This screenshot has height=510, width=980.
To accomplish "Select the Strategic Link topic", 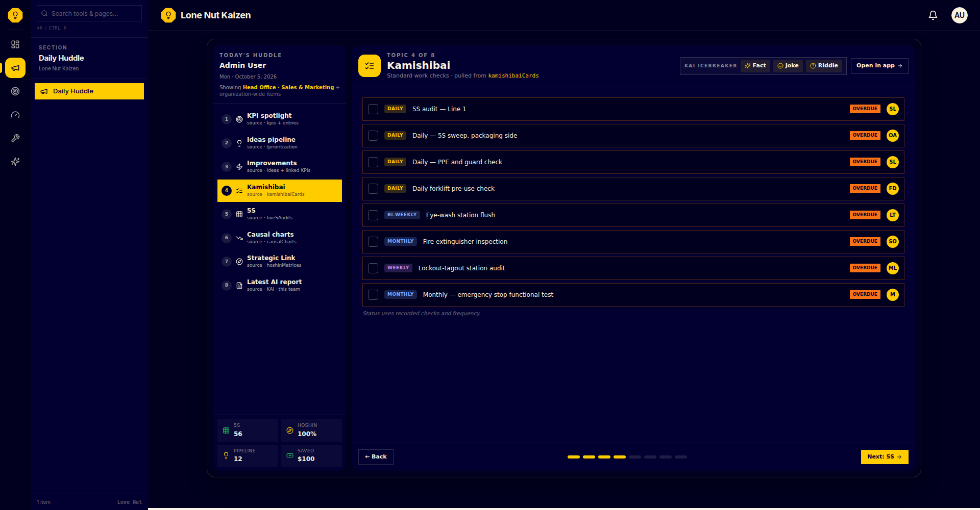I will (x=280, y=261).
